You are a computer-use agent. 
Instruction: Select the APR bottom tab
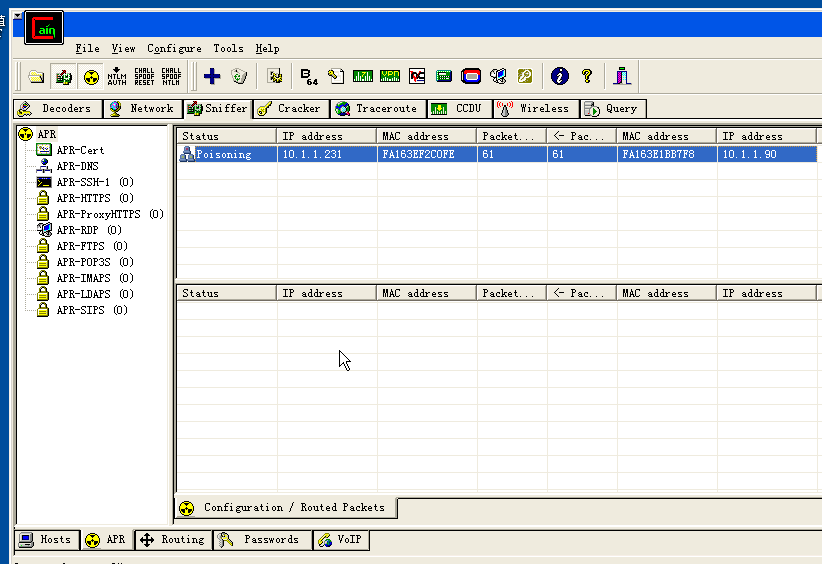[x=107, y=539]
